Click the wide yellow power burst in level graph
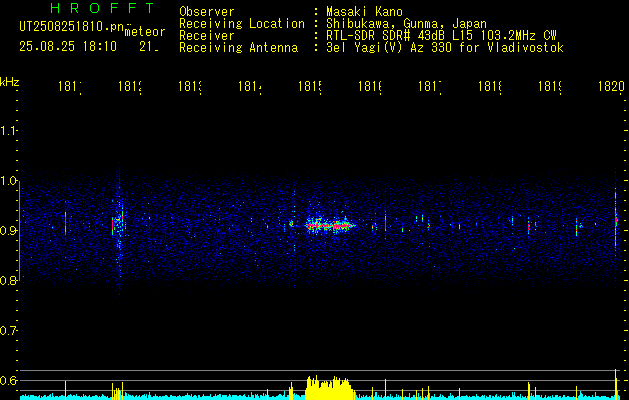The image size is (629, 400). click(x=329, y=388)
